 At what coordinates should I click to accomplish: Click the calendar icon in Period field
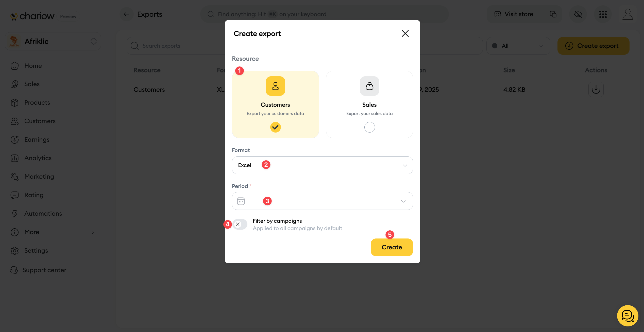tap(241, 201)
